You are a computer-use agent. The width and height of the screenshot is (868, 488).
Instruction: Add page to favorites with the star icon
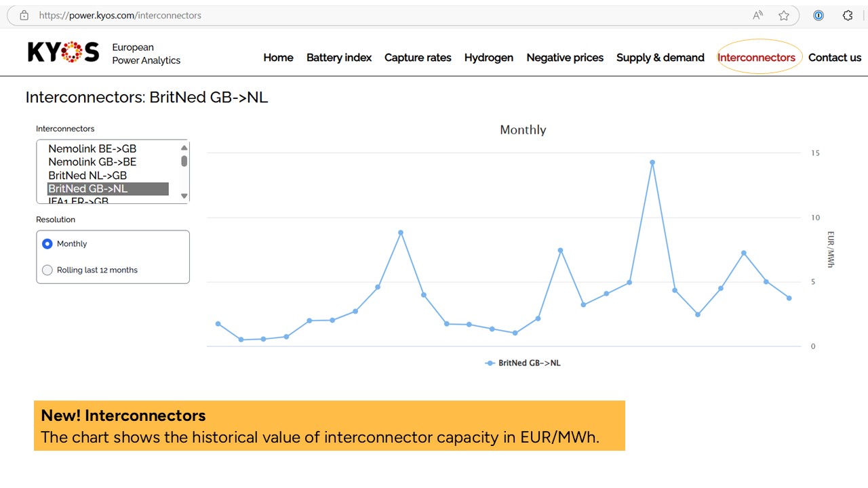[x=784, y=15]
